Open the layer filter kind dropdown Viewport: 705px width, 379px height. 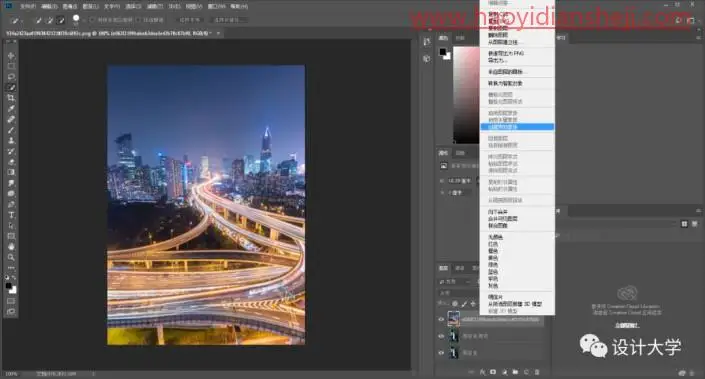point(455,281)
